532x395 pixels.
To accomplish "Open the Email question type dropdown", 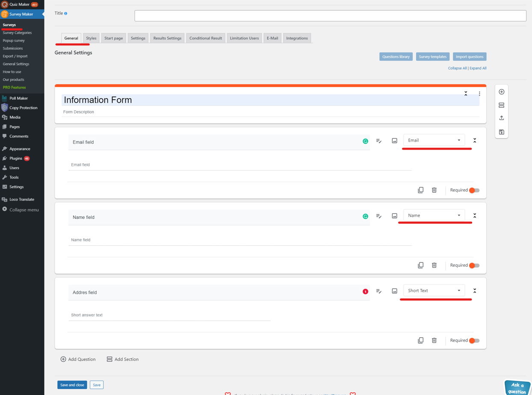I will pyautogui.click(x=434, y=140).
